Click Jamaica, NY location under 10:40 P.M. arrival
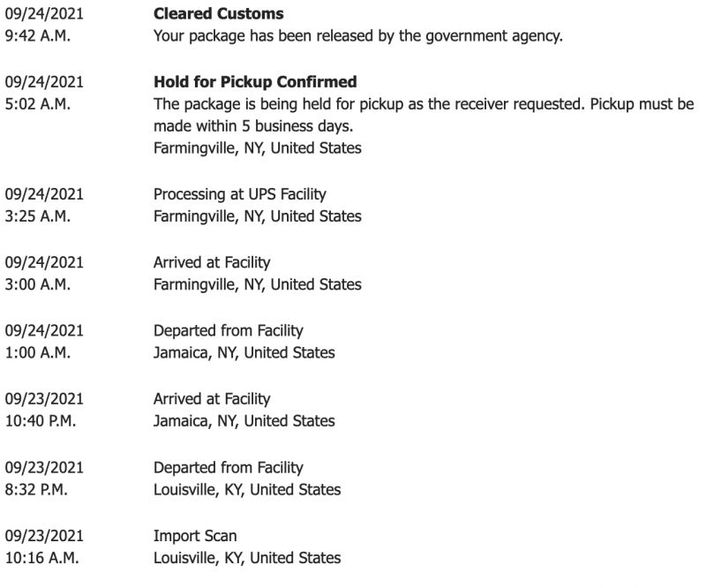 [244, 421]
